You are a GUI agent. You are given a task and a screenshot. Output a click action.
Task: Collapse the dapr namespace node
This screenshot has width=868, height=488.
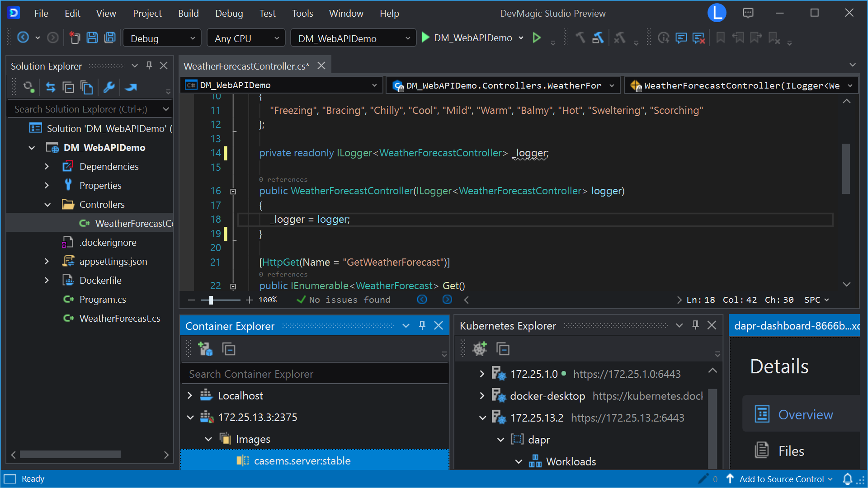[x=500, y=440]
